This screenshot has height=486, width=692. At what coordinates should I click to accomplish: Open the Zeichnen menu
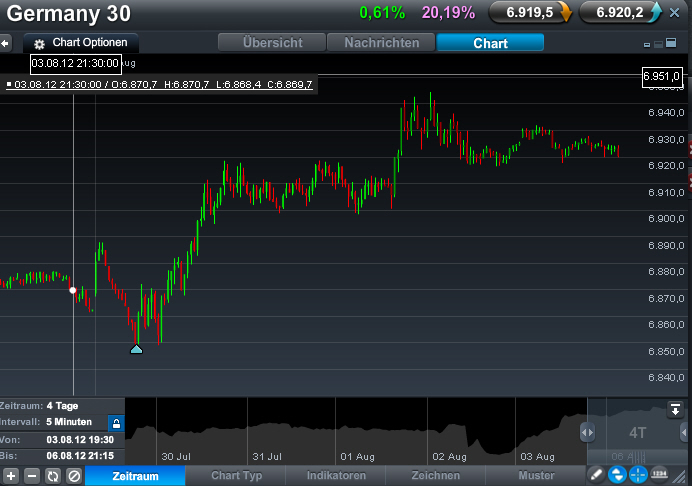click(x=436, y=475)
